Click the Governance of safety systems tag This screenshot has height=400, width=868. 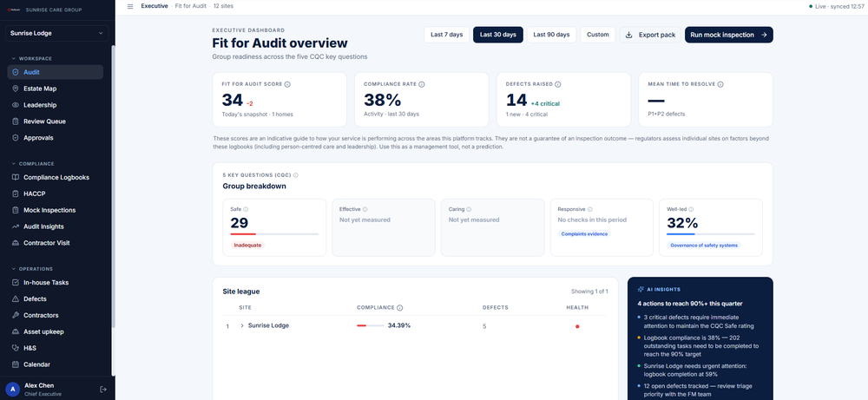click(x=704, y=245)
